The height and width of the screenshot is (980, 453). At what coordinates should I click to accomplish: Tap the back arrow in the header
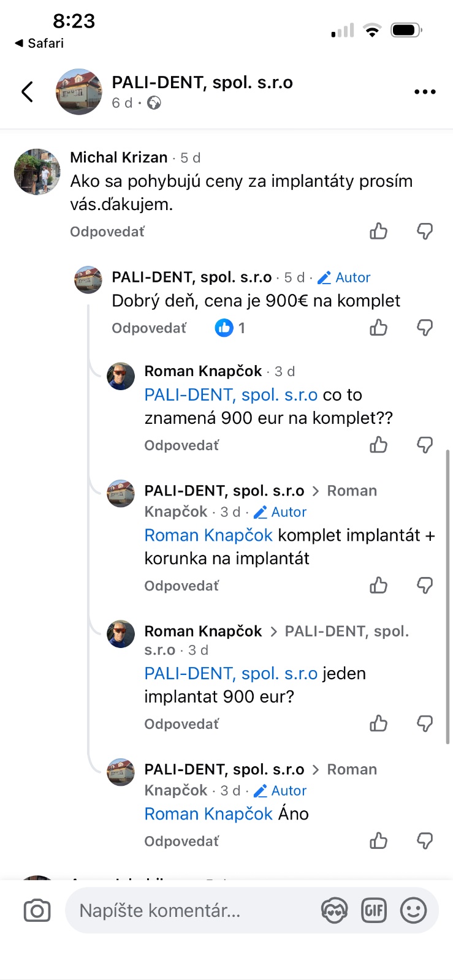tap(27, 92)
